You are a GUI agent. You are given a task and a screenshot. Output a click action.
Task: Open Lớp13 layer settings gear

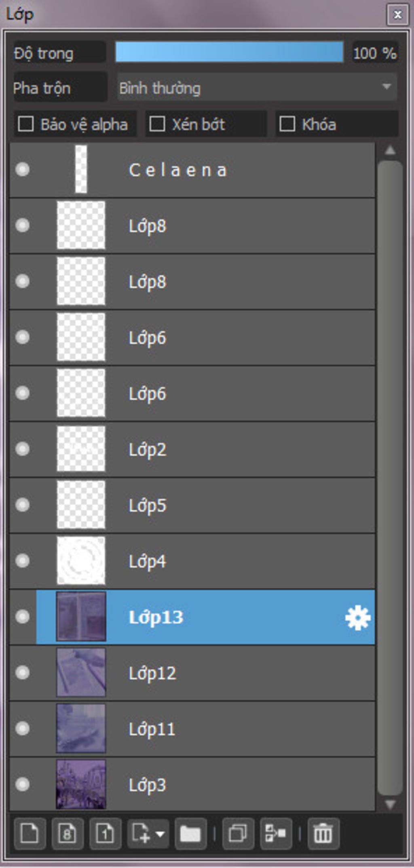point(358,618)
